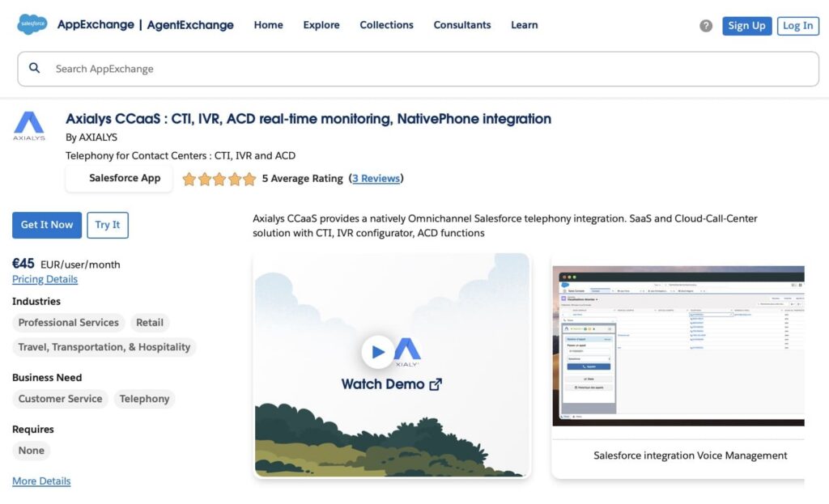This screenshot has height=504, width=829.
Task: Open the Home menu item
Action: coord(268,25)
